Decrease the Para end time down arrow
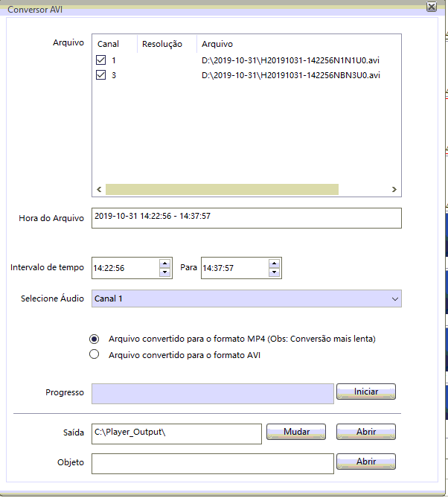This screenshot has height=498, width=448. coord(275,272)
